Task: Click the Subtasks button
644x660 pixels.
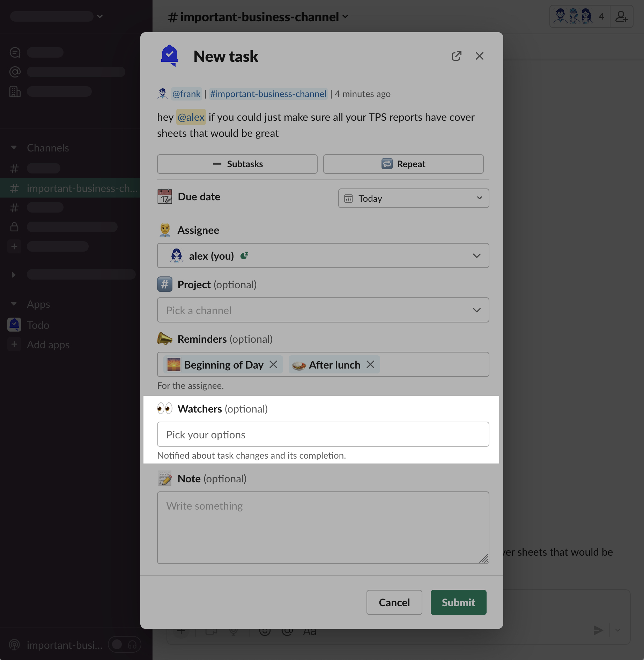Action: (237, 164)
